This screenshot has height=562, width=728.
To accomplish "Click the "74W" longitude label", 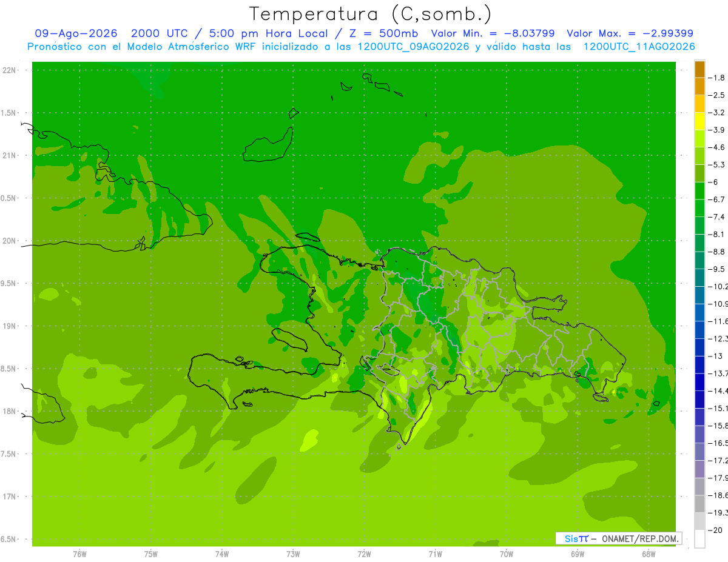I will tap(222, 554).
